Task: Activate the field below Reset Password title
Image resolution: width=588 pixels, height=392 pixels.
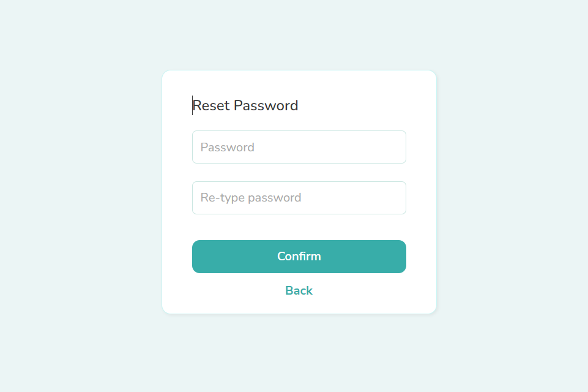Action: pos(299,147)
